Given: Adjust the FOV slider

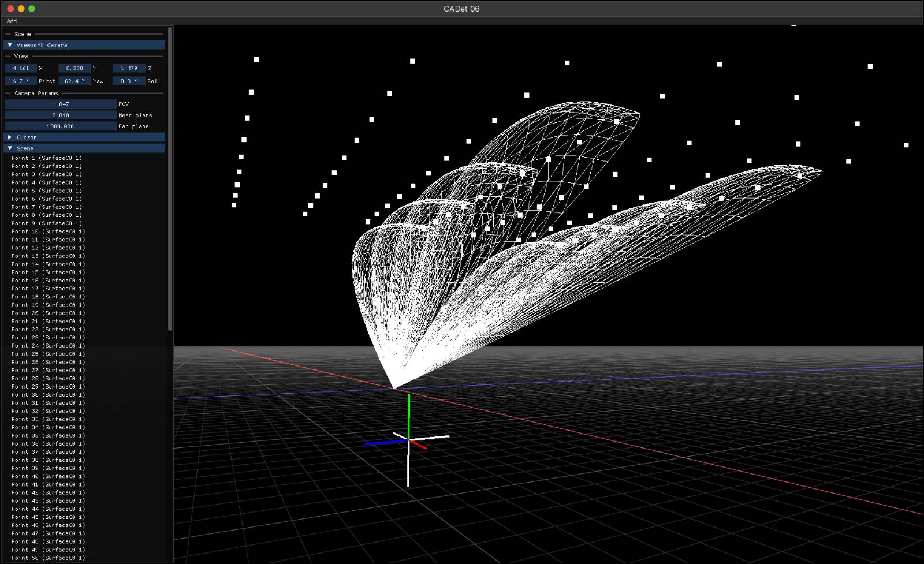Looking at the screenshot, I should [x=61, y=104].
